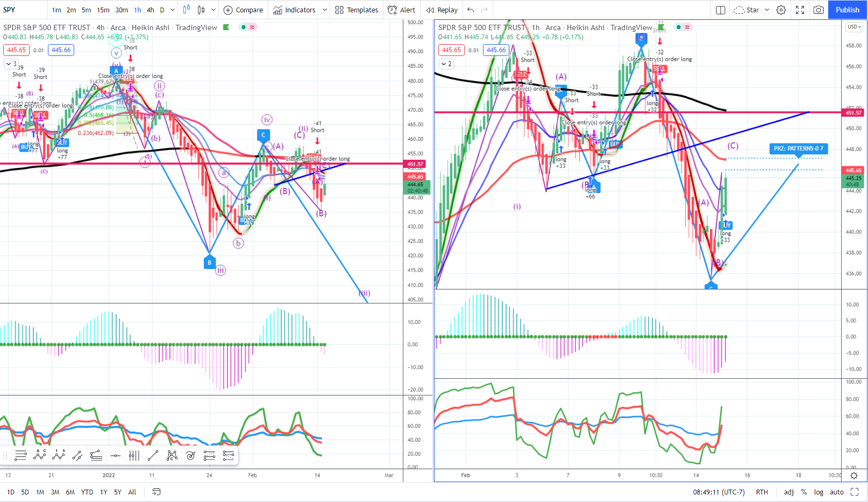Select the Fib Channel drawing tool

tap(209, 456)
